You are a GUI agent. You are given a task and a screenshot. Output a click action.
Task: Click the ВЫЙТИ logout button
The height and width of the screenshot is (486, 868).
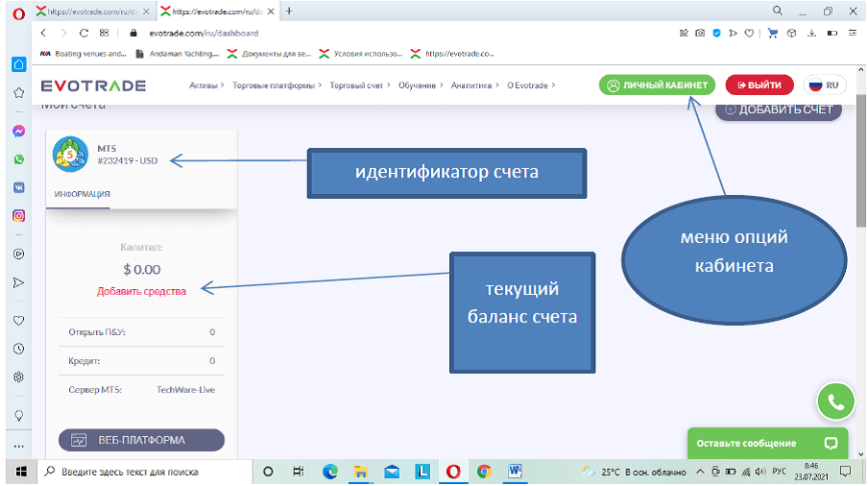click(759, 85)
